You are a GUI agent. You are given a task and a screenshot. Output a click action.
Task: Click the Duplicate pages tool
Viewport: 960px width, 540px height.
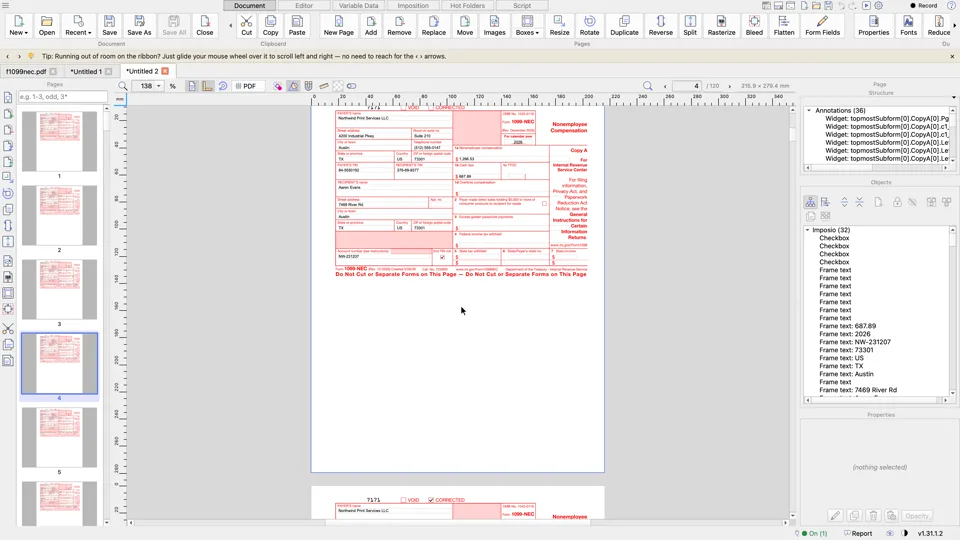click(624, 26)
